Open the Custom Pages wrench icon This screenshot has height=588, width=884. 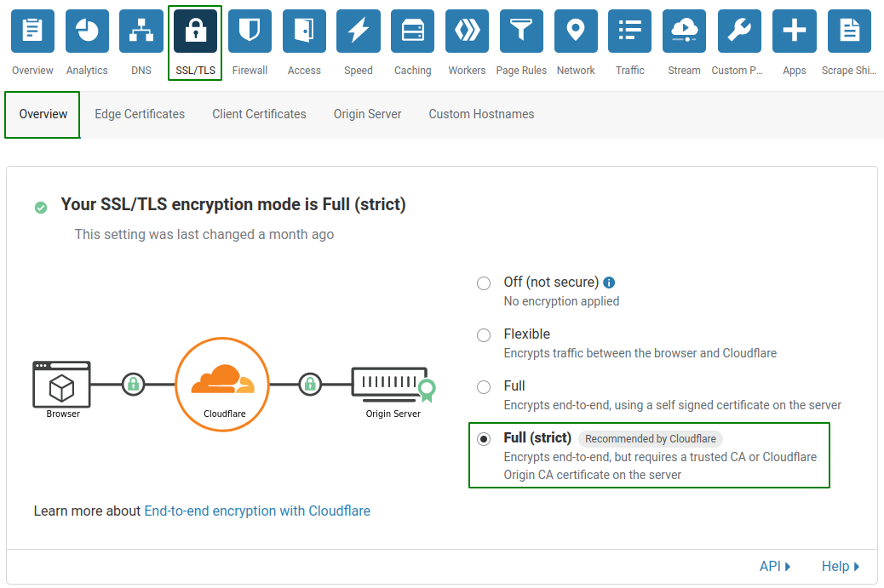(x=739, y=31)
